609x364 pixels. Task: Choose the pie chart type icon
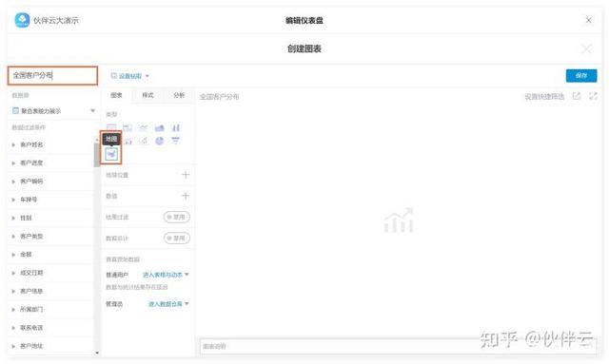(160, 141)
